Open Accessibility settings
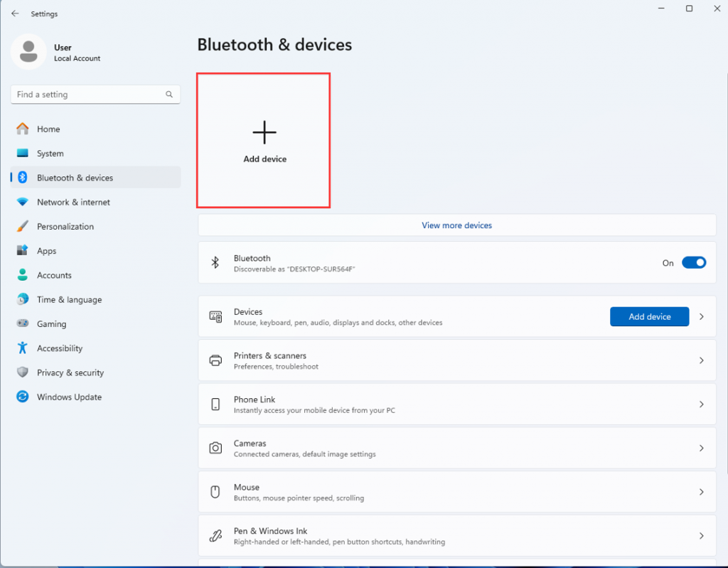The width and height of the screenshot is (728, 568). click(96, 348)
